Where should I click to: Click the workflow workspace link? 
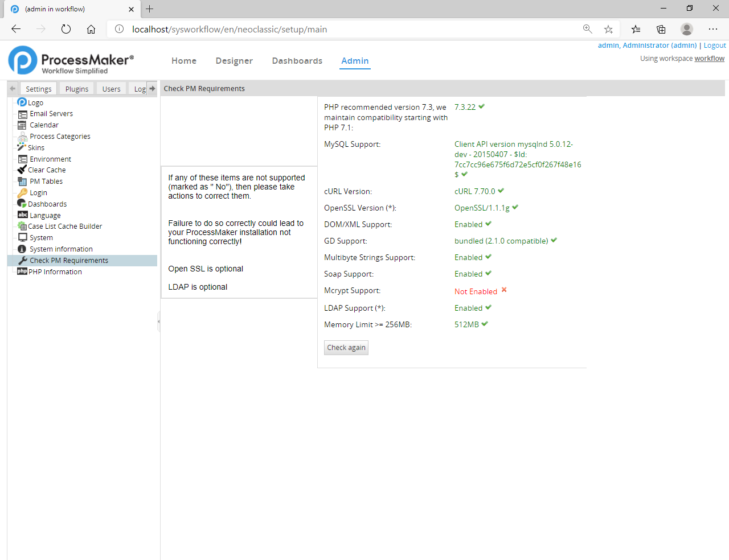click(x=710, y=59)
